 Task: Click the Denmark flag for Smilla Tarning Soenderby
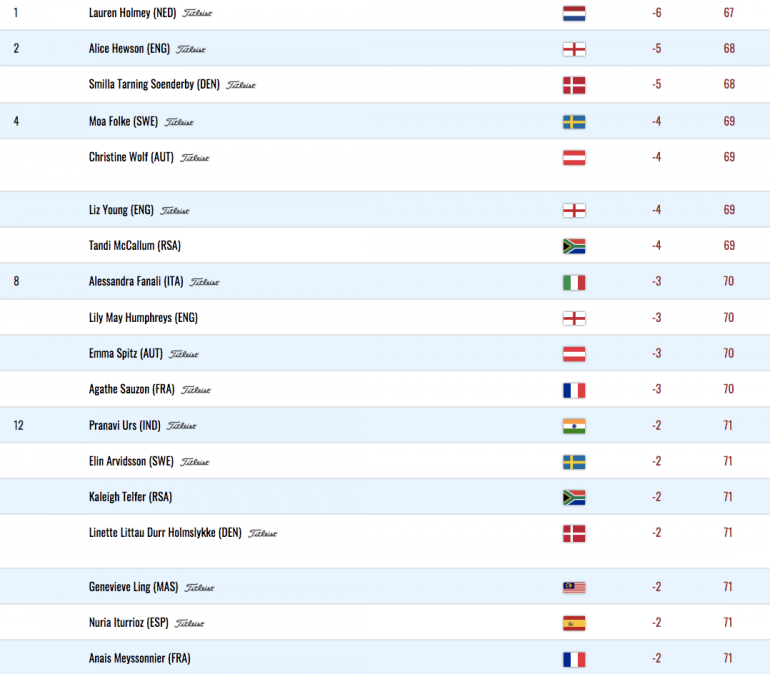pos(574,85)
